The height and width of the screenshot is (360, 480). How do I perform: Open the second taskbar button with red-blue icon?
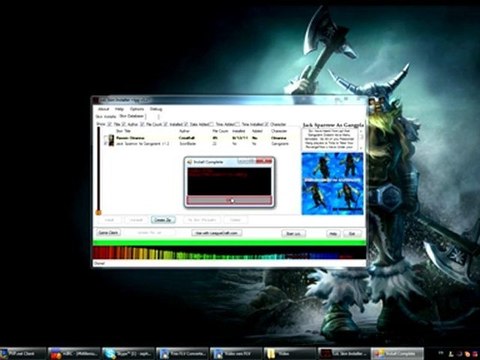74,353
